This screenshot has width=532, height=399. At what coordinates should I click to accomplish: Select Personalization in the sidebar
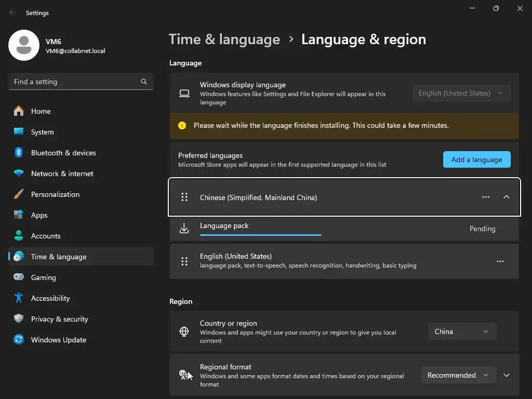tap(55, 194)
